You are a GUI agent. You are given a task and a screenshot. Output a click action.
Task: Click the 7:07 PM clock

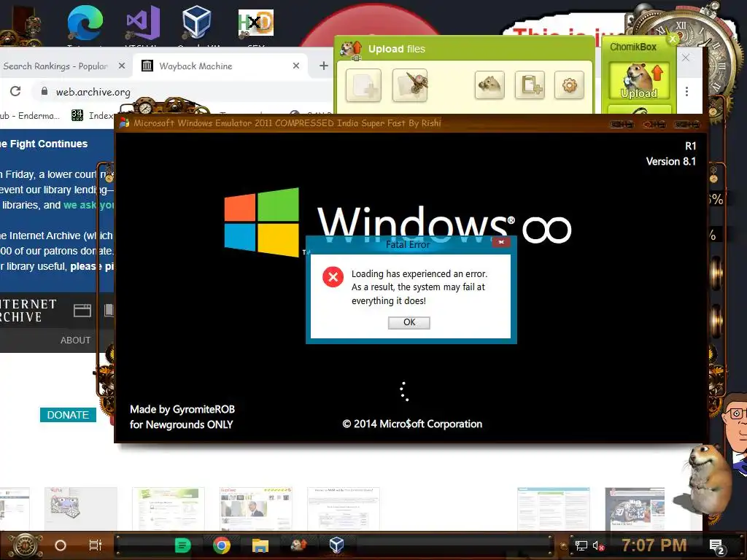click(654, 545)
